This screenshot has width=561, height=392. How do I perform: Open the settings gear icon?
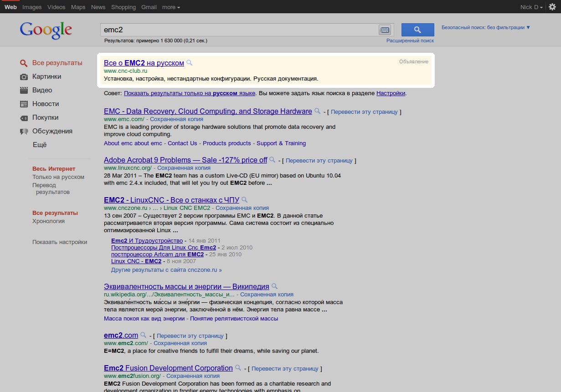coord(552,7)
